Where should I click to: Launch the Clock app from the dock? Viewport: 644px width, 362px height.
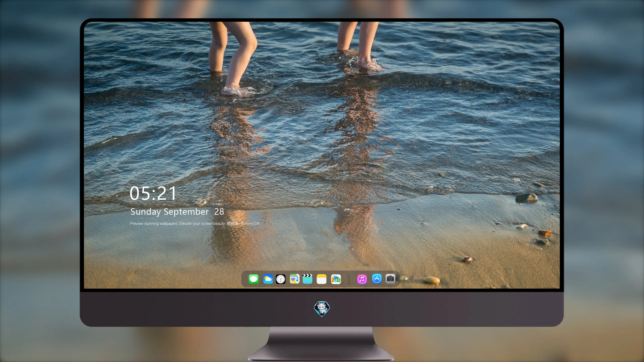[281, 279]
